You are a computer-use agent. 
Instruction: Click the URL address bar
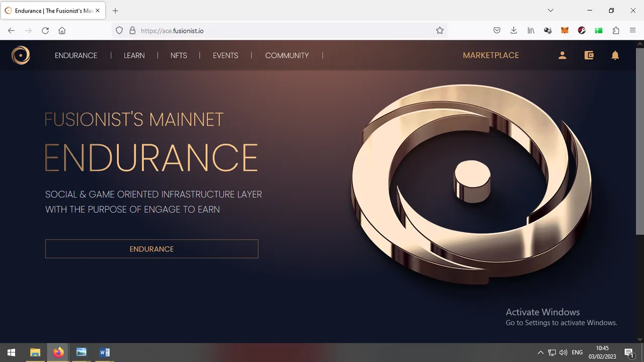279,31
